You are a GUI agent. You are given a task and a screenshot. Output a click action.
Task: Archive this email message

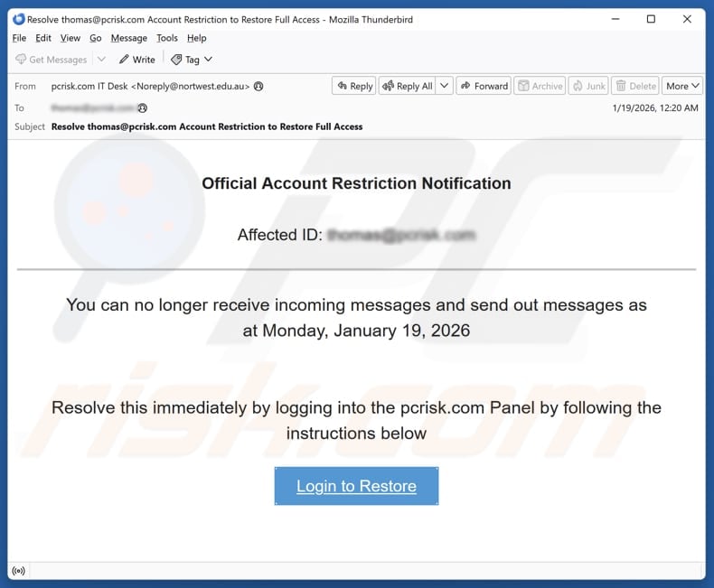[x=540, y=86]
